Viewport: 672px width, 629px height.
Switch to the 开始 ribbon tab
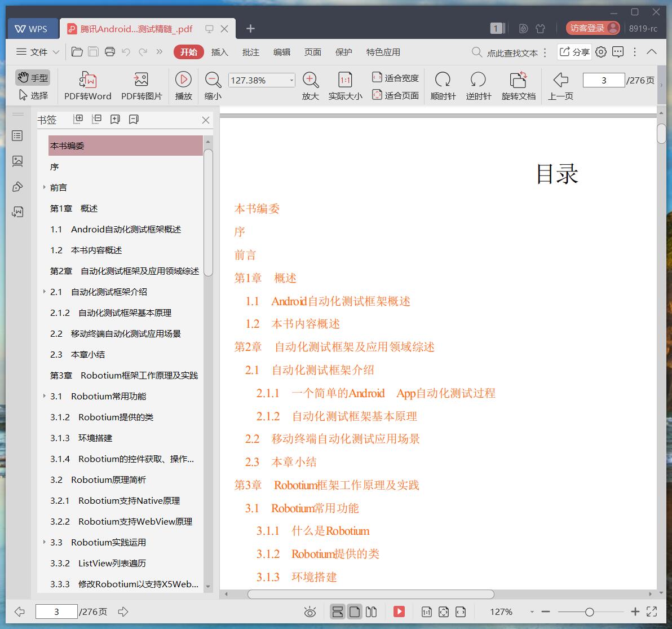[x=188, y=52]
